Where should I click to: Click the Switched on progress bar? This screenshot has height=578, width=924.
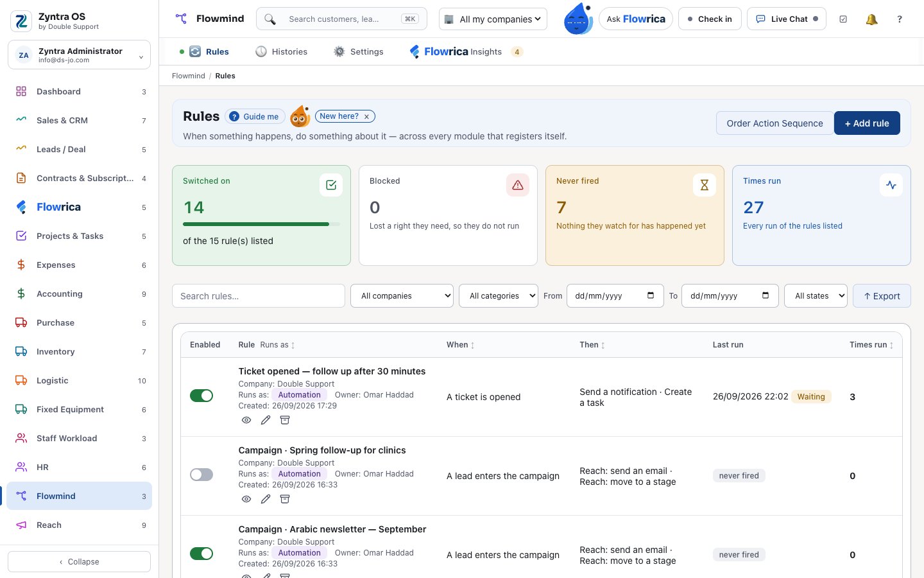(261, 224)
